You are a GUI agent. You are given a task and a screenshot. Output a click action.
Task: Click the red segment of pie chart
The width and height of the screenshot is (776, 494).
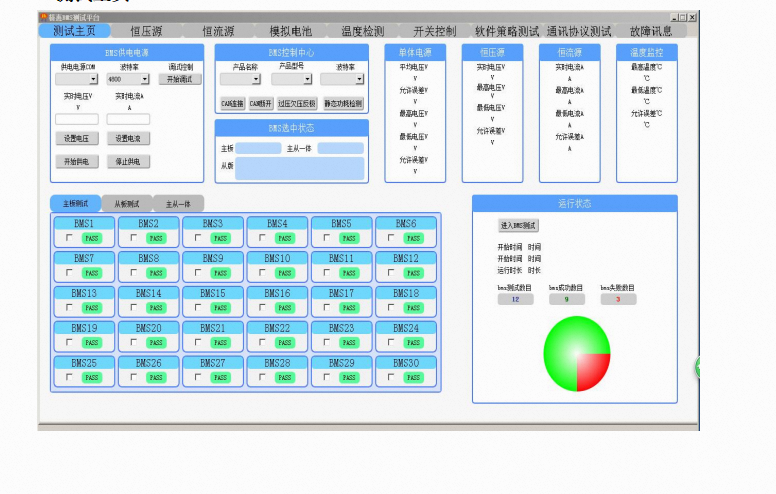point(592,369)
